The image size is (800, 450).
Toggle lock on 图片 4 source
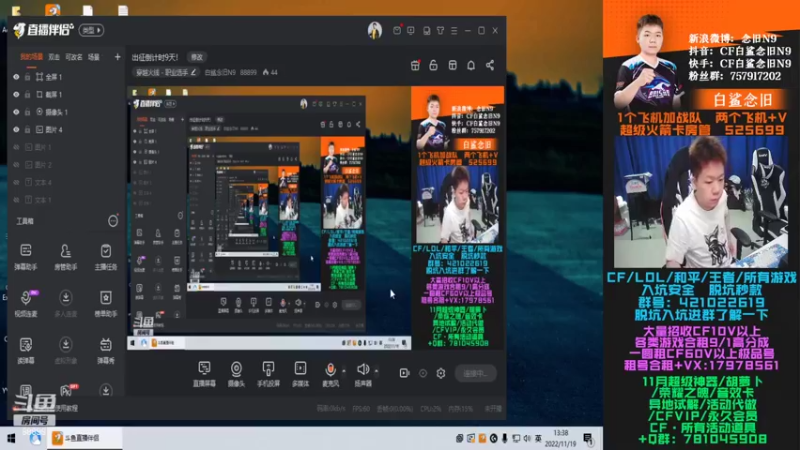(x=28, y=130)
